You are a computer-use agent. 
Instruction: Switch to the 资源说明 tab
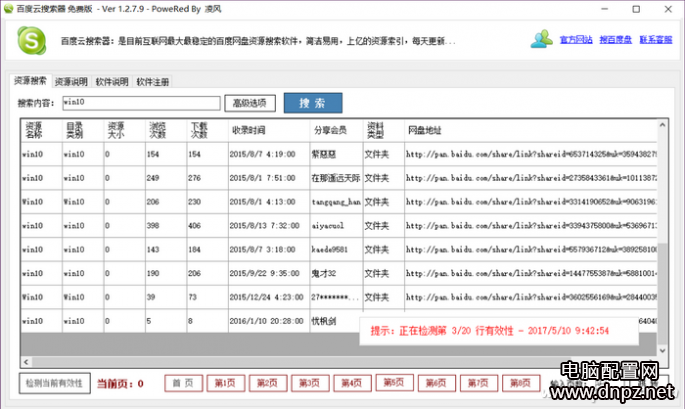click(71, 82)
